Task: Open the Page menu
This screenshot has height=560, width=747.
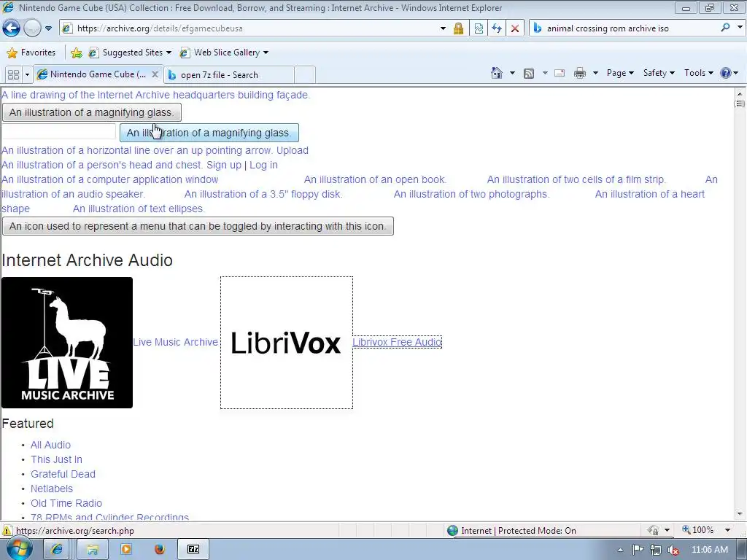Action: [620, 73]
